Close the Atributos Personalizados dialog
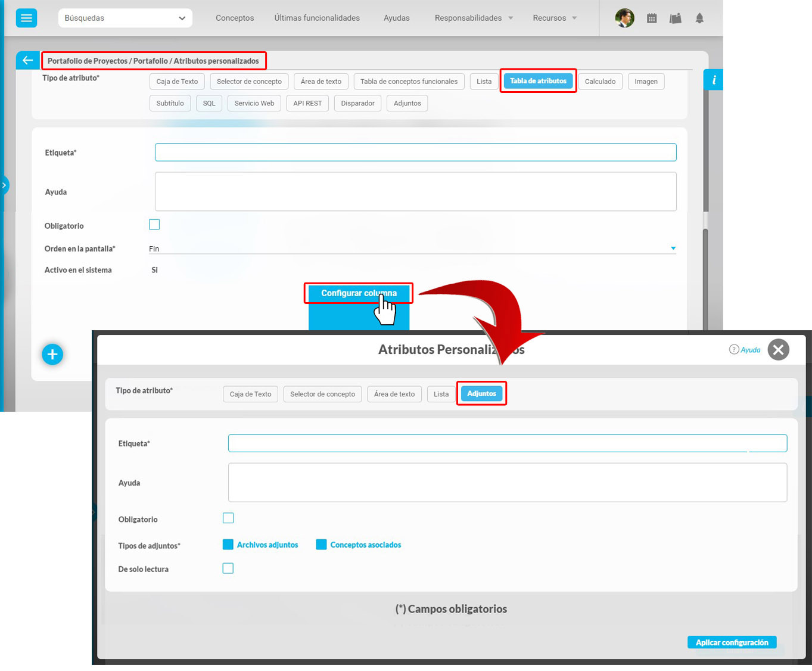812x671 pixels. [x=778, y=350]
